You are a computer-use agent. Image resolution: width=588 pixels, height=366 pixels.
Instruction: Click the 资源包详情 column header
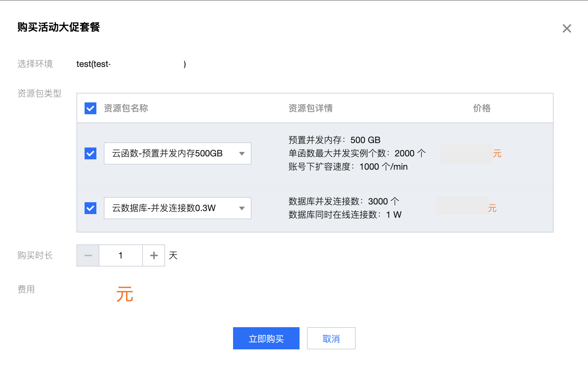point(310,108)
